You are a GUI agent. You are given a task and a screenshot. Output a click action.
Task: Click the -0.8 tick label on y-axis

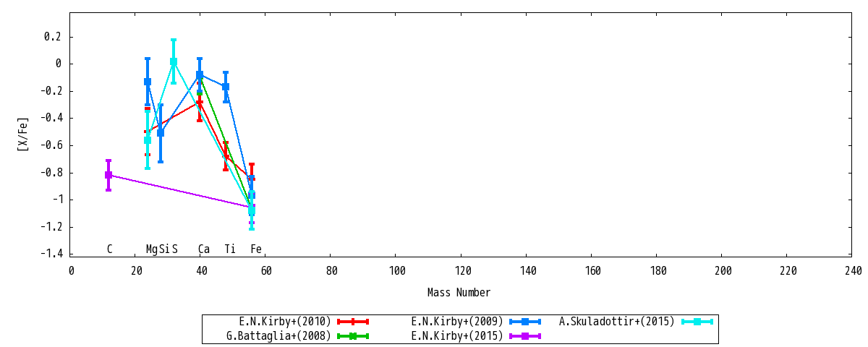(51, 173)
